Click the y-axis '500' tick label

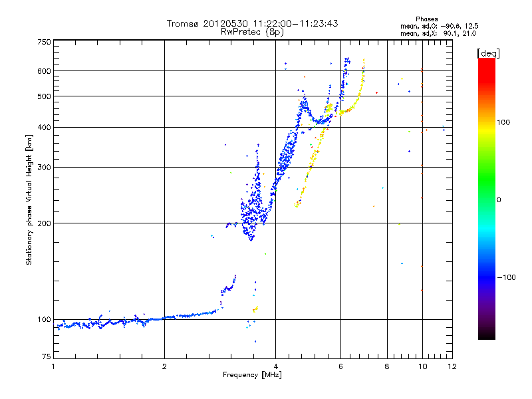[x=44, y=96]
